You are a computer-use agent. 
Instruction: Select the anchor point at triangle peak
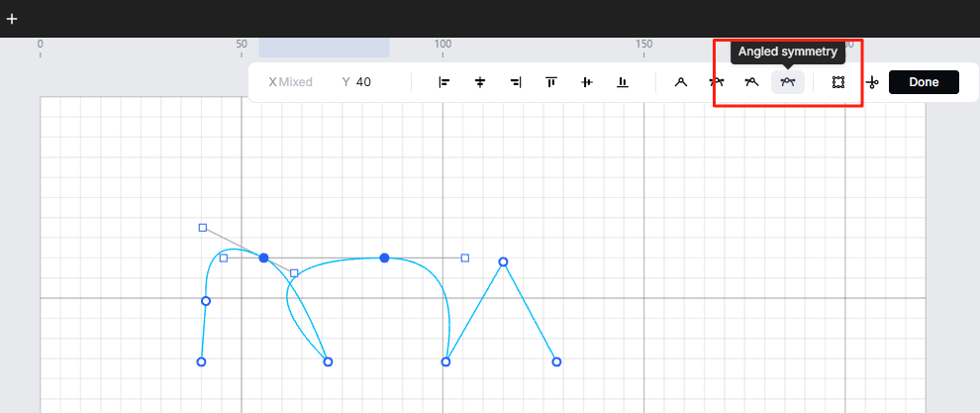coord(503,262)
